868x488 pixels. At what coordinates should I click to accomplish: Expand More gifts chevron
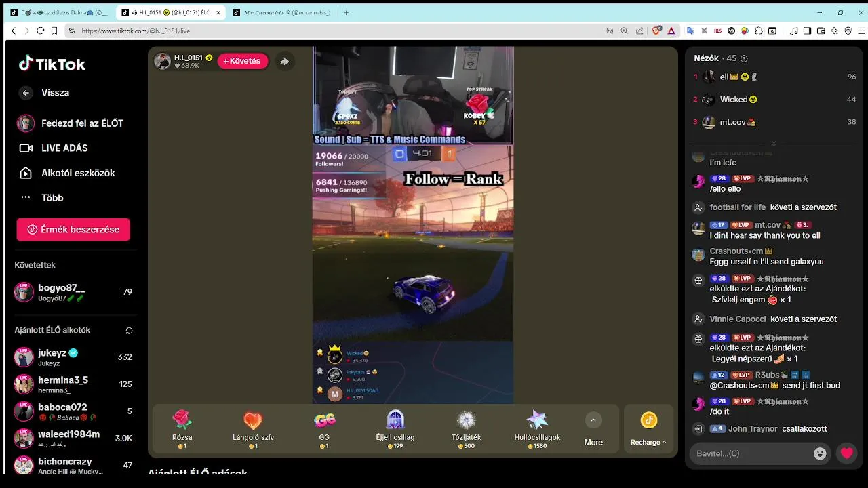593,420
